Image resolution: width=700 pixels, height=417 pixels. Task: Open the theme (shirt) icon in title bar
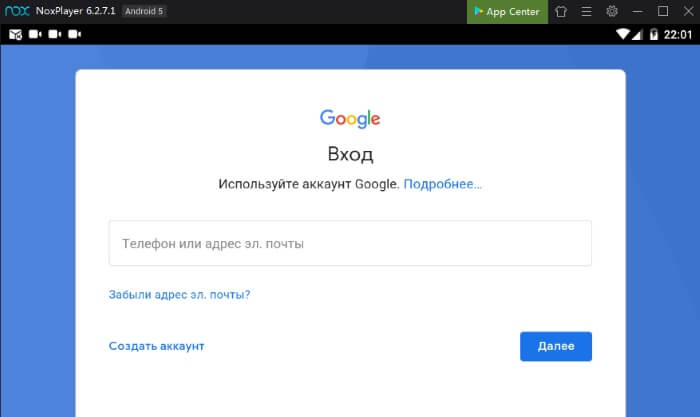click(x=561, y=12)
